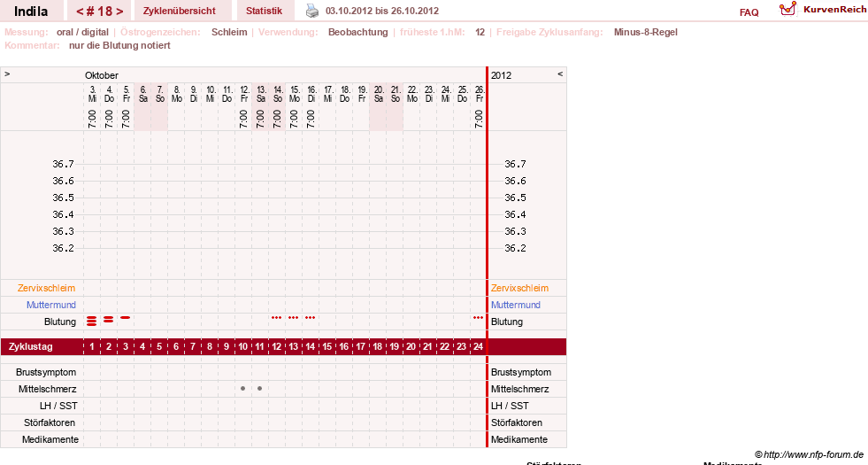Click the printer icon

[312, 11]
